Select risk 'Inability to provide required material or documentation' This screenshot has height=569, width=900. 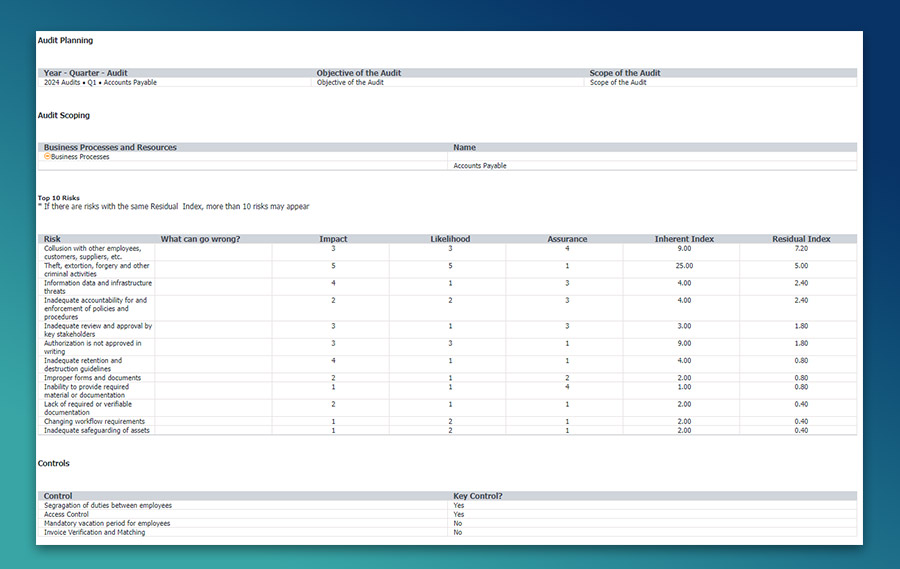click(87, 391)
